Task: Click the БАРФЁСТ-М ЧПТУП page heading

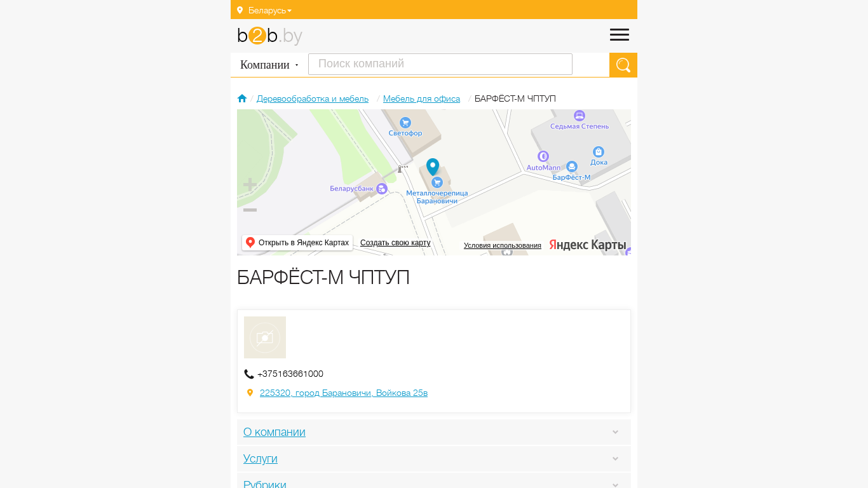Action: (323, 278)
